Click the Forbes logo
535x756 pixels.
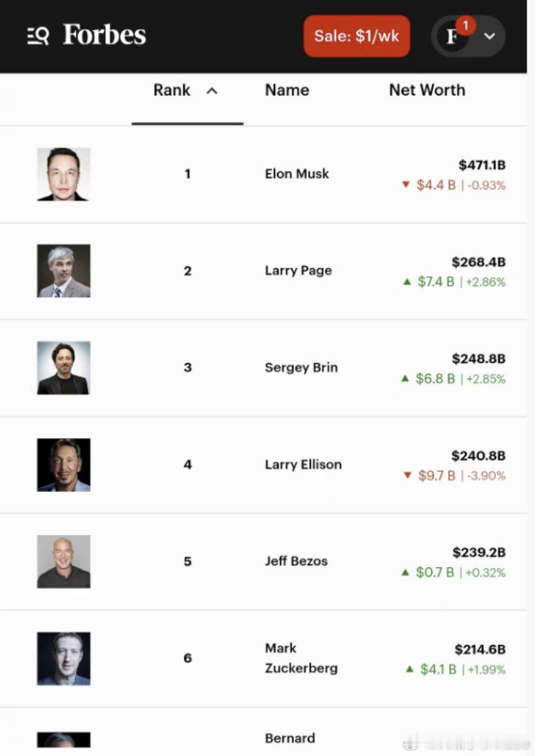tap(104, 35)
